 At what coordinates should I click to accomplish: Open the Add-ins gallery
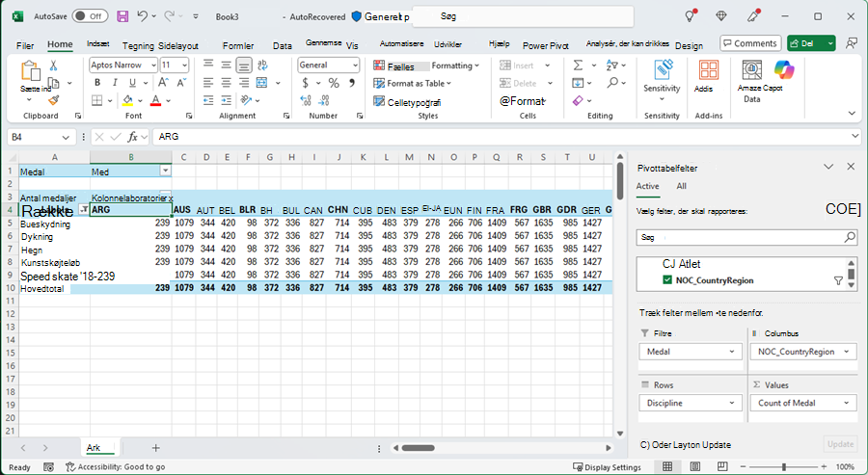point(709,76)
